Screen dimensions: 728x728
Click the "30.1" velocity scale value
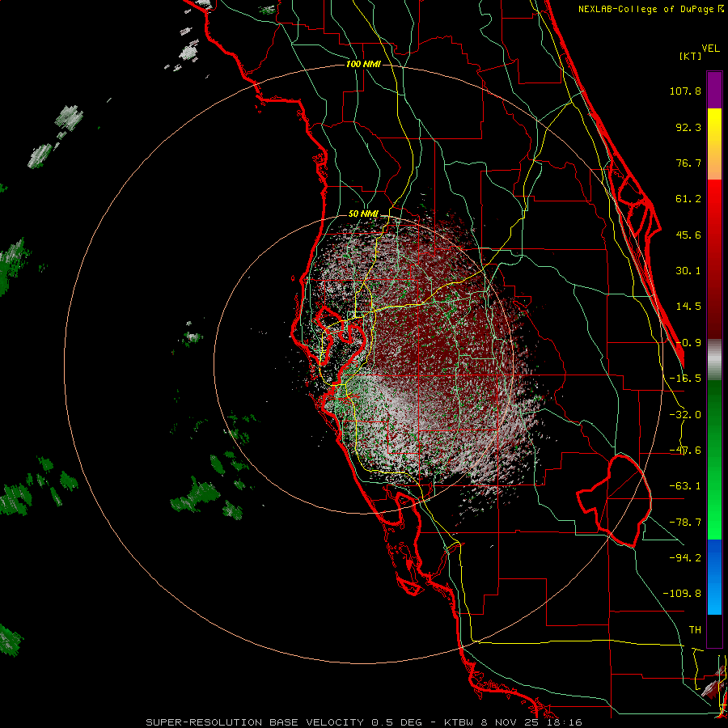coord(688,271)
